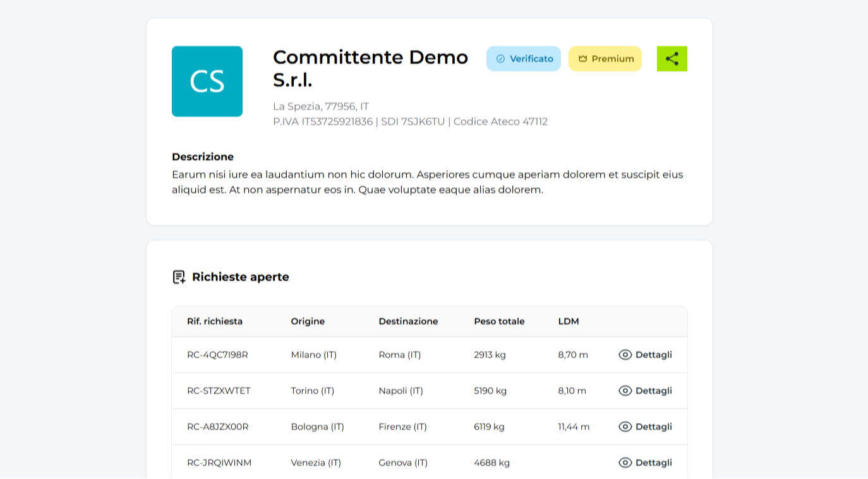Click the CS company avatar logo
The height and width of the screenshot is (479, 868).
[x=207, y=81]
